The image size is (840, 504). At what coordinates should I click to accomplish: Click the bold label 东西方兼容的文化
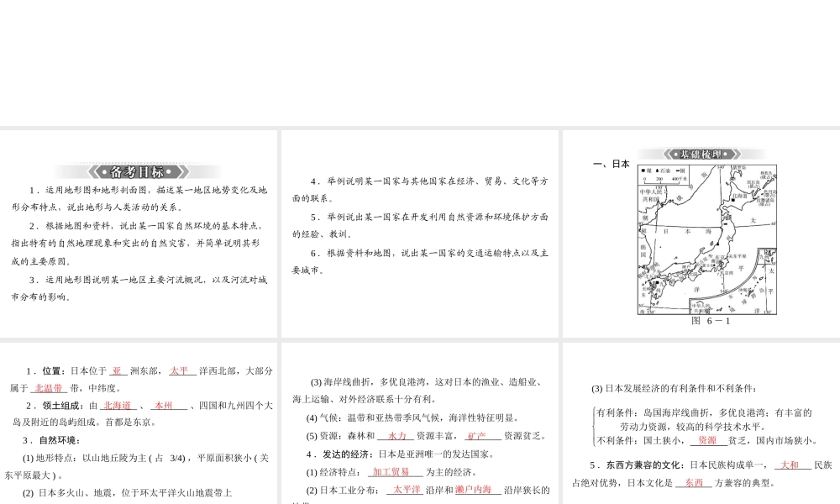coord(644,465)
